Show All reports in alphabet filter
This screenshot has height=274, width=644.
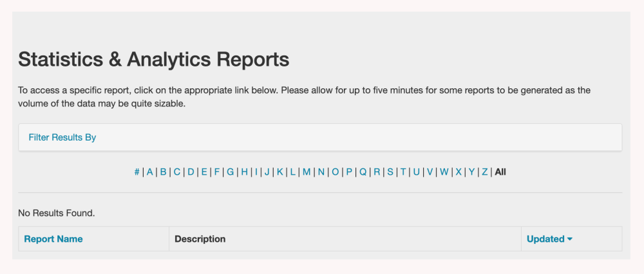click(500, 172)
